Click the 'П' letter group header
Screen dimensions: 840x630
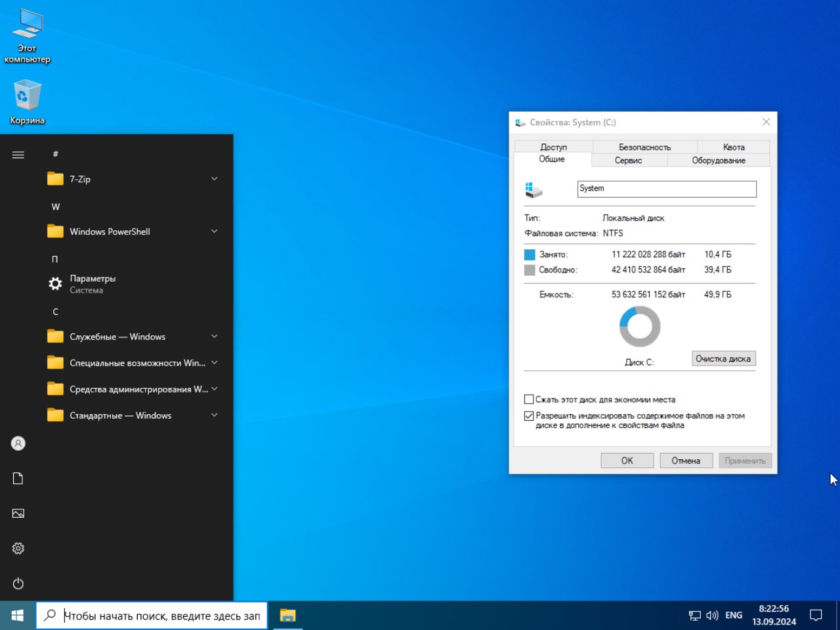coord(56,259)
